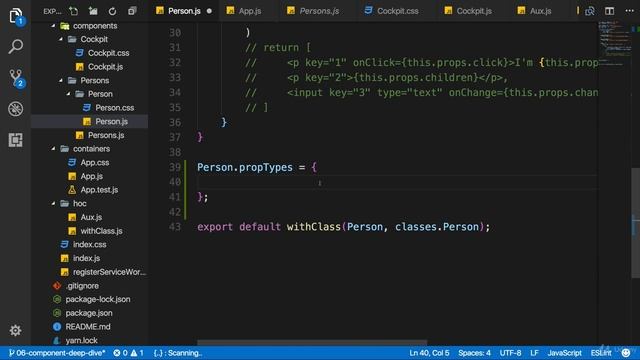
Task: Open yarn.lock in the file tree
Action: (81, 340)
